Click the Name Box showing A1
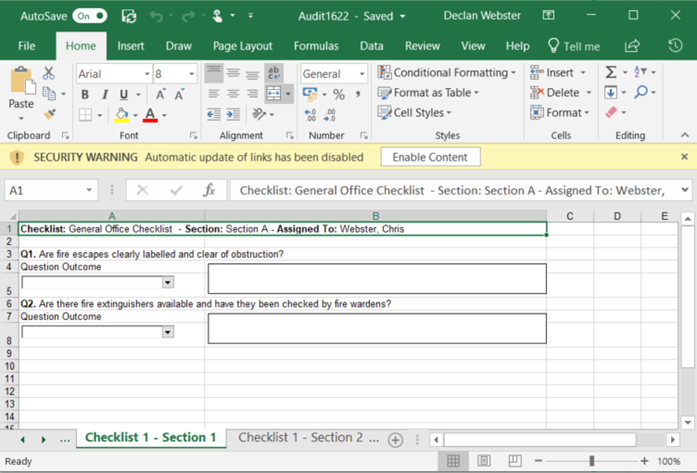 pyautogui.click(x=40, y=190)
